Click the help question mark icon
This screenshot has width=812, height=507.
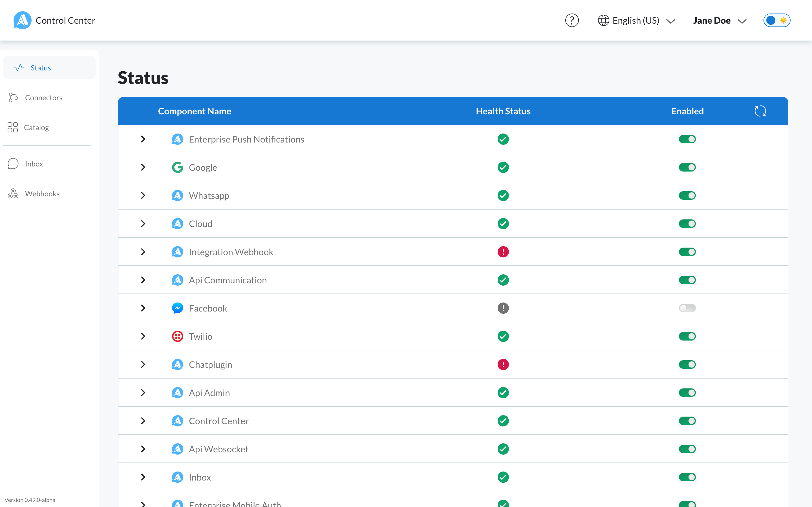point(572,21)
